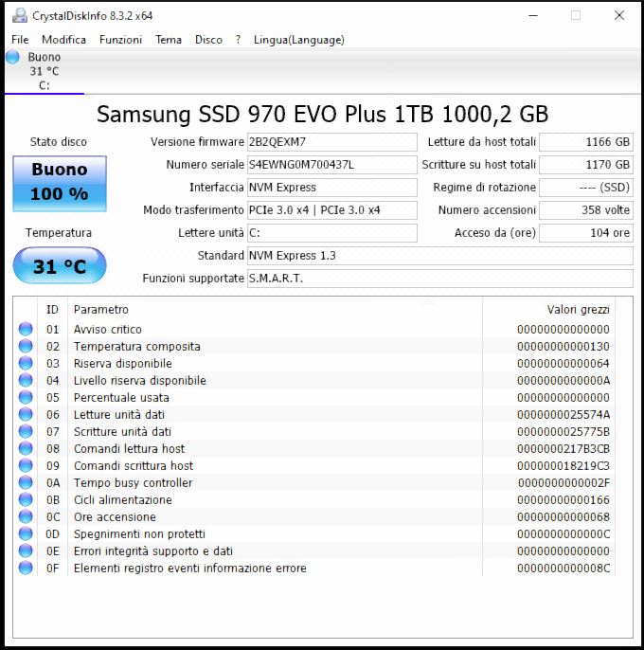The image size is (644, 650).
Task: Click status orb for Comandi scrittura host row
Action: [x=26, y=465]
